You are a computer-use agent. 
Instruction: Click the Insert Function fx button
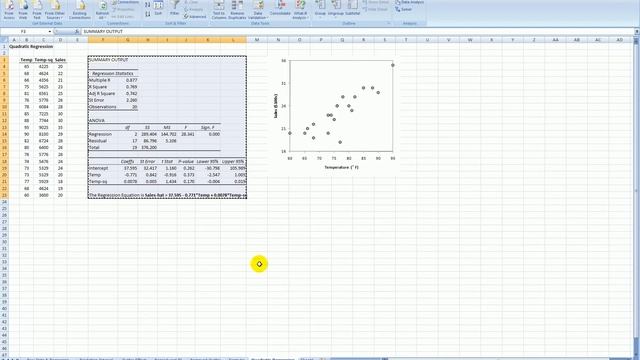pyautogui.click(x=77, y=31)
